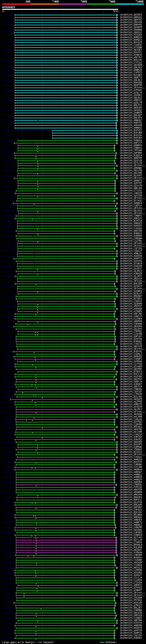Select the UniRef100_B0FUR3 label

click(131, 138)
